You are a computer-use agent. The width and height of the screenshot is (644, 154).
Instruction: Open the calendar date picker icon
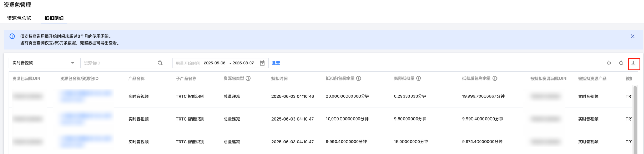click(x=262, y=63)
